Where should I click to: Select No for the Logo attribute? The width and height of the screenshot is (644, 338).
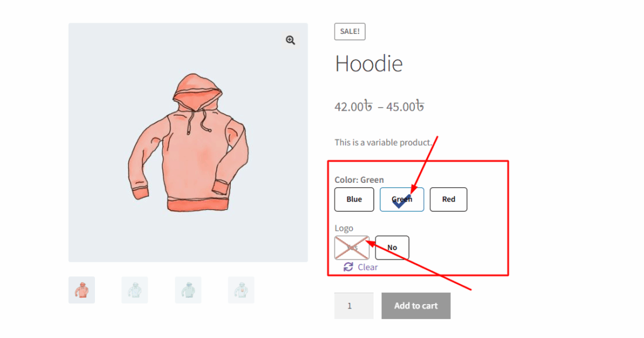coord(392,248)
